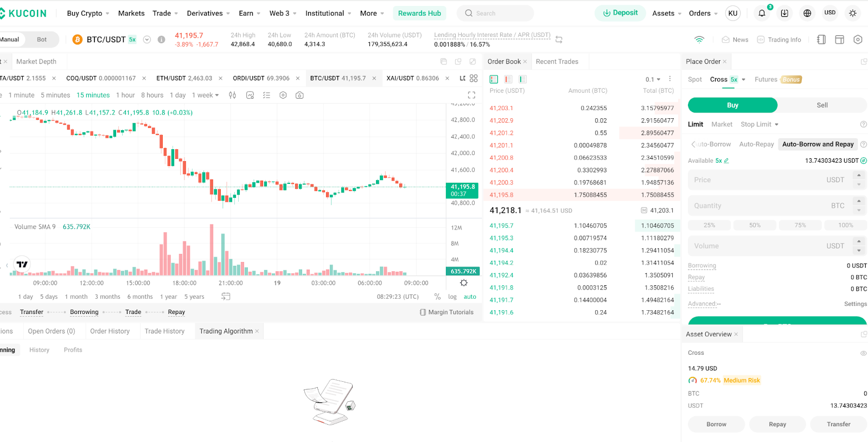Set quantity to 100% of available

[x=845, y=225]
